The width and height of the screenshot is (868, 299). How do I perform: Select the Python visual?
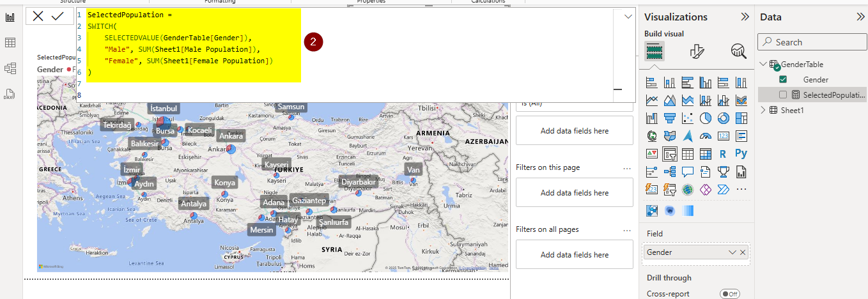741,154
